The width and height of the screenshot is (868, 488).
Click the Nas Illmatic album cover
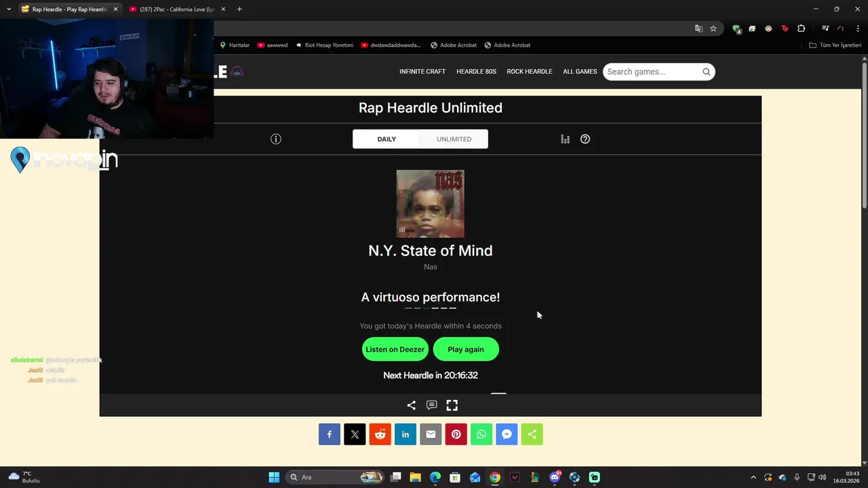[x=431, y=204]
